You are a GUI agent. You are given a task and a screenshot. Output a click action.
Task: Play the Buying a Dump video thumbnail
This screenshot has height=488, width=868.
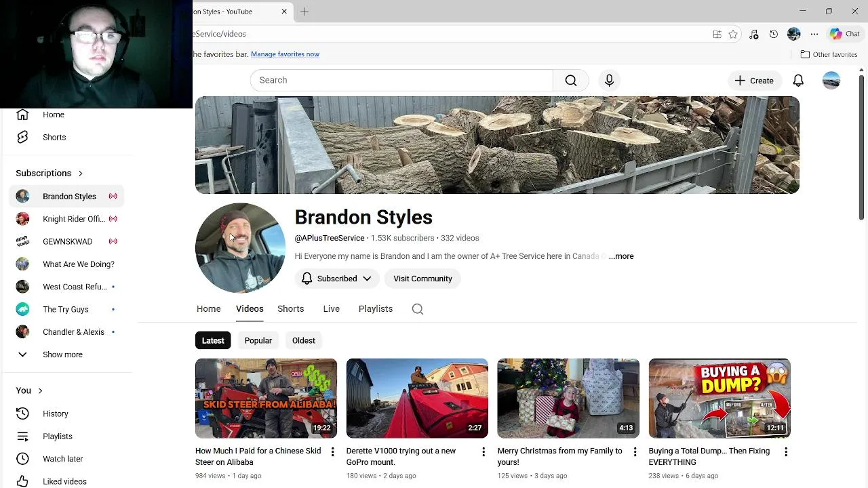[x=719, y=399]
